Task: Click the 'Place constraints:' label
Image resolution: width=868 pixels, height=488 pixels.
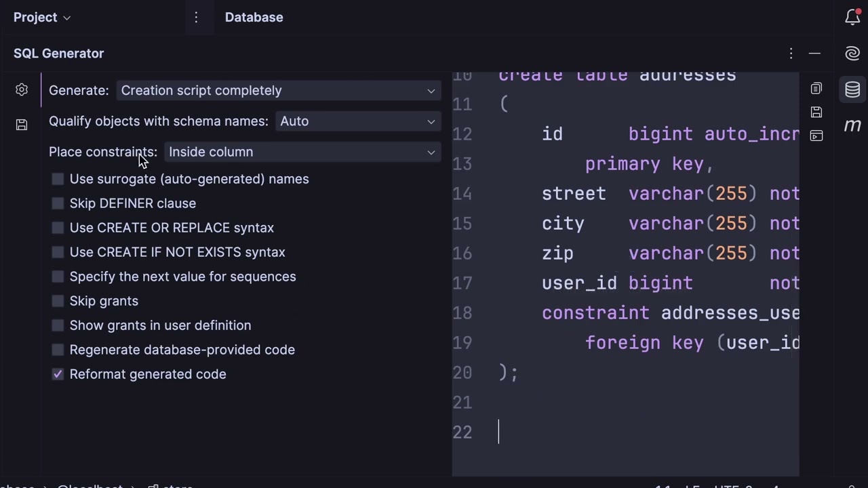Action: [x=103, y=152]
